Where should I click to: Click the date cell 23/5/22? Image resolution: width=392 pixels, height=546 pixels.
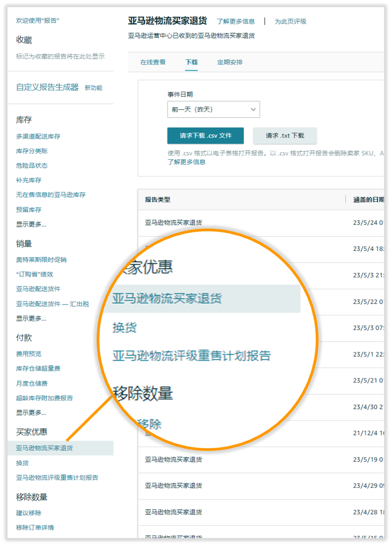pos(368,302)
